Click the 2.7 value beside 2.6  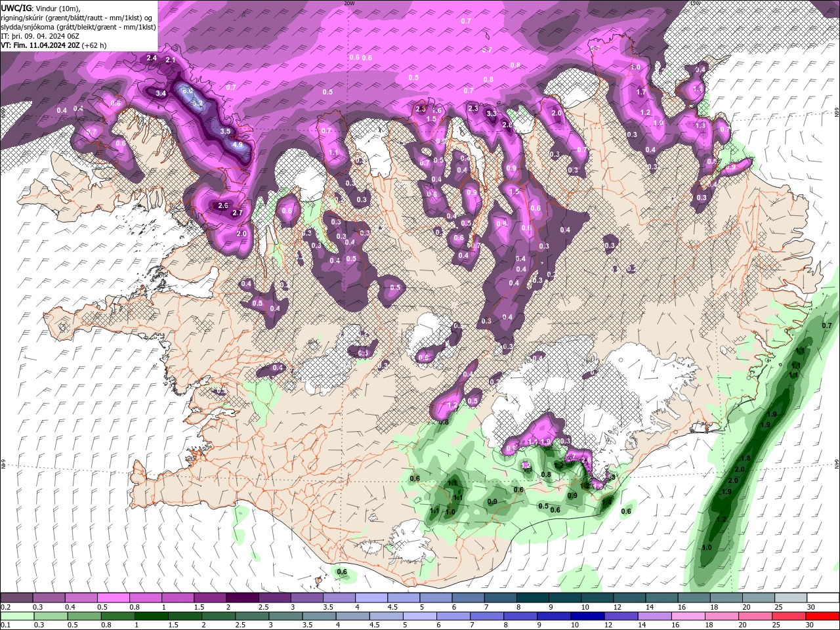pyautogui.click(x=238, y=213)
